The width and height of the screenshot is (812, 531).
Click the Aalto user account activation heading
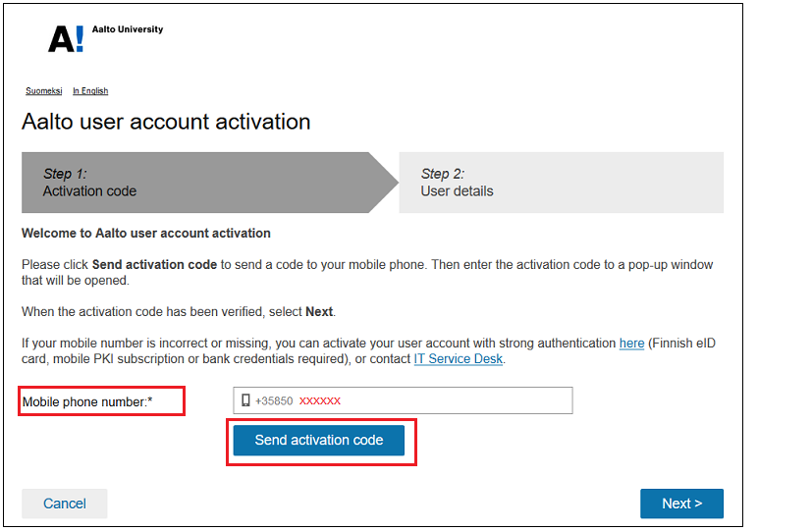pyautogui.click(x=166, y=122)
